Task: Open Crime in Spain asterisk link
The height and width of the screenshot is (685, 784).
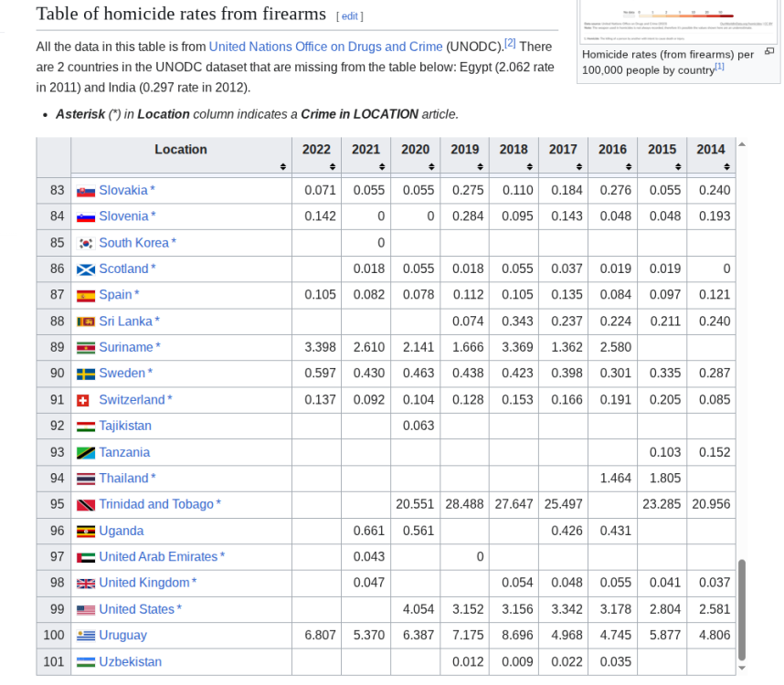Action: pos(136,294)
